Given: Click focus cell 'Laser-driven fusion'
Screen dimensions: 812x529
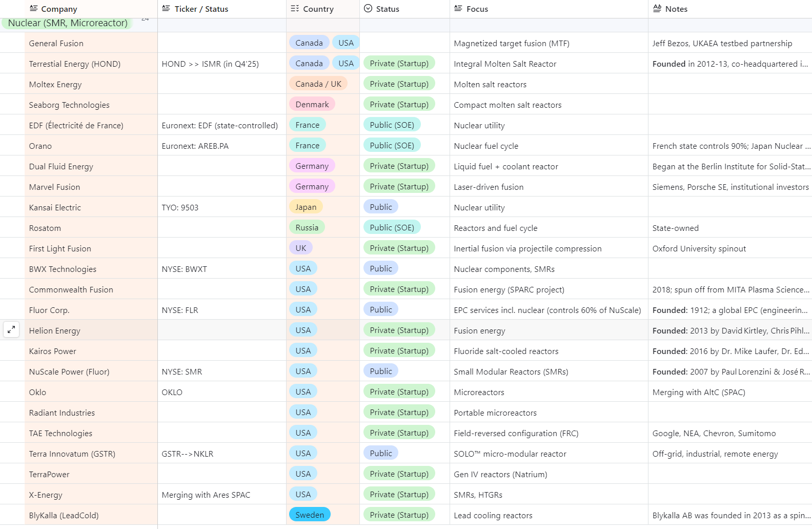Looking at the screenshot, I should [549, 186].
